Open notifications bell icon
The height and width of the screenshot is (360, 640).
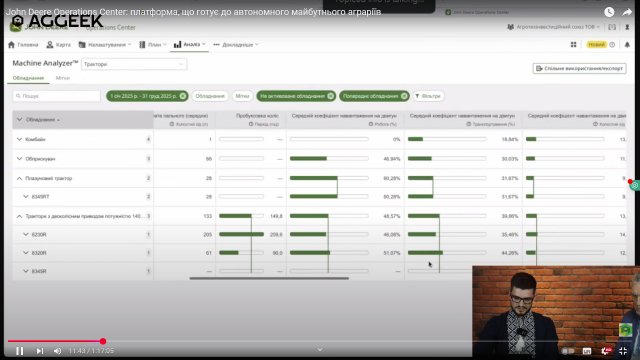(x=627, y=44)
